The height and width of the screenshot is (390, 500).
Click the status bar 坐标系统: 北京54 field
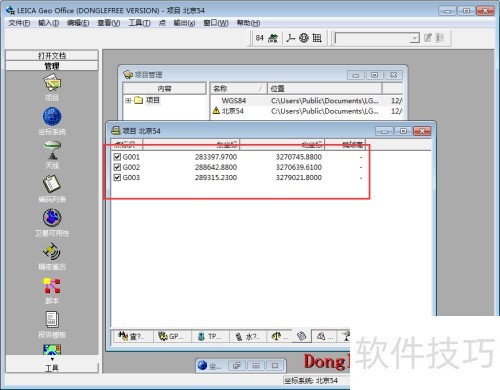click(x=316, y=380)
